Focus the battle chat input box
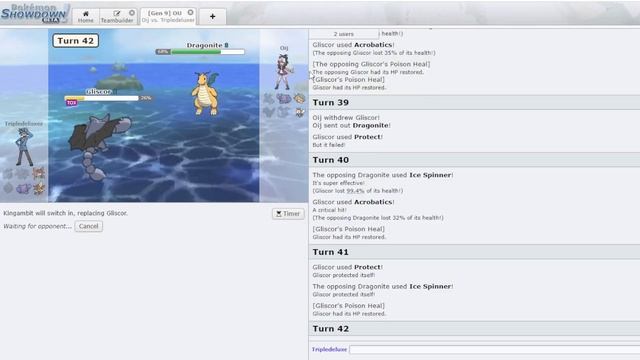Screen dimensions: 640x360 tap(494, 349)
